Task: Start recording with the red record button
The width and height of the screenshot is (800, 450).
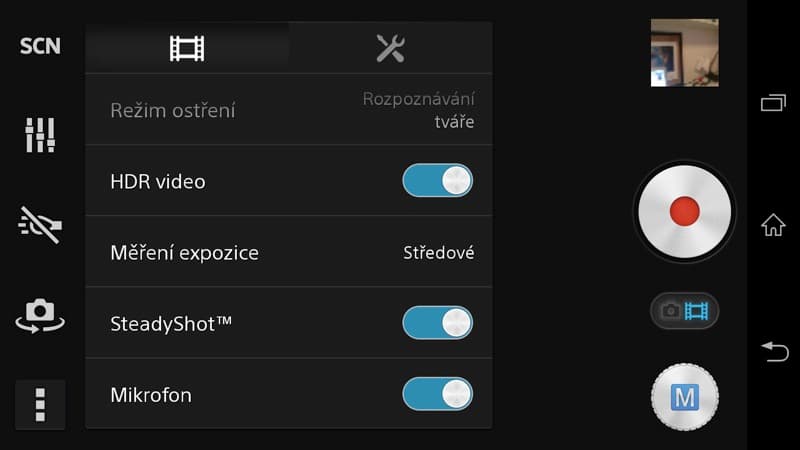Action: 684,212
